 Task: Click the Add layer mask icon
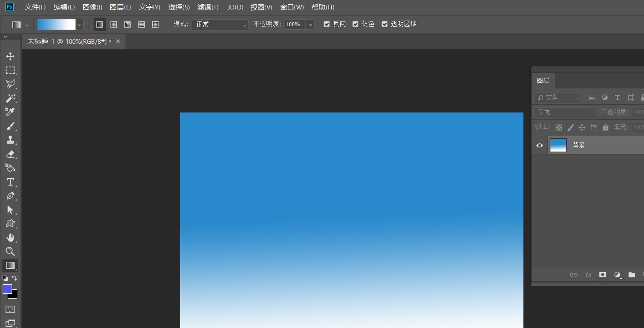(x=602, y=275)
